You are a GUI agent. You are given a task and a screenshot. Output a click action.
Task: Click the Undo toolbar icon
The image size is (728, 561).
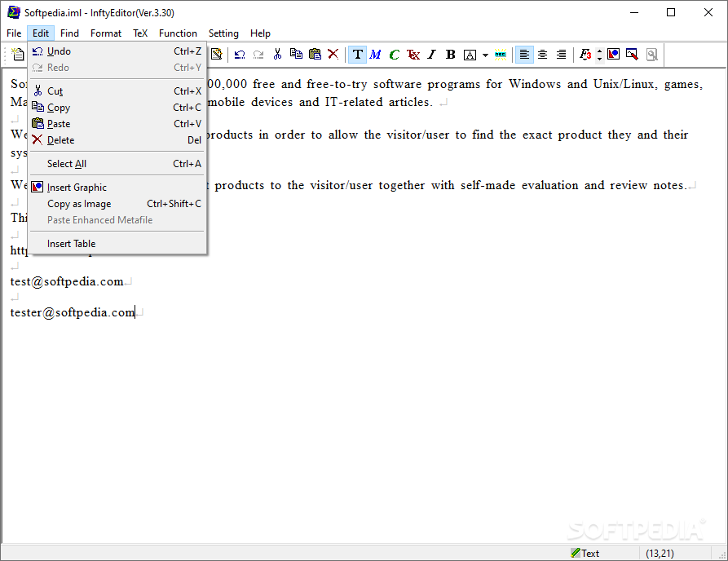[240, 55]
